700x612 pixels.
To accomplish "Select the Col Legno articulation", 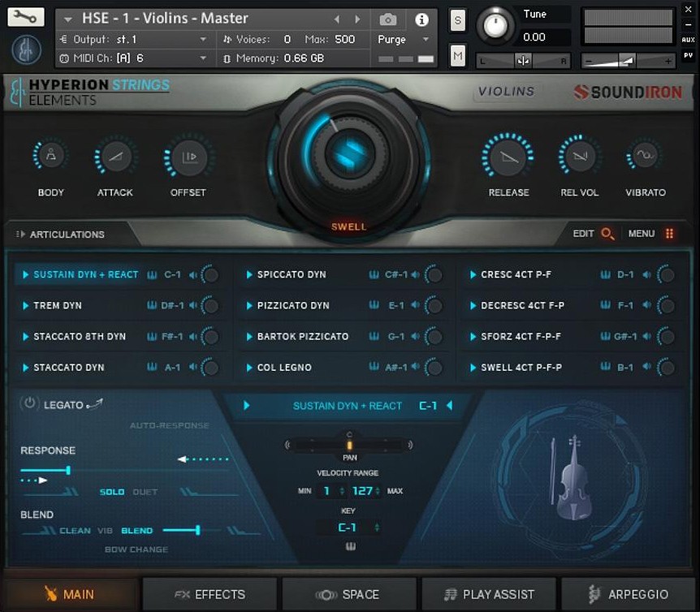I will (x=284, y=368).
